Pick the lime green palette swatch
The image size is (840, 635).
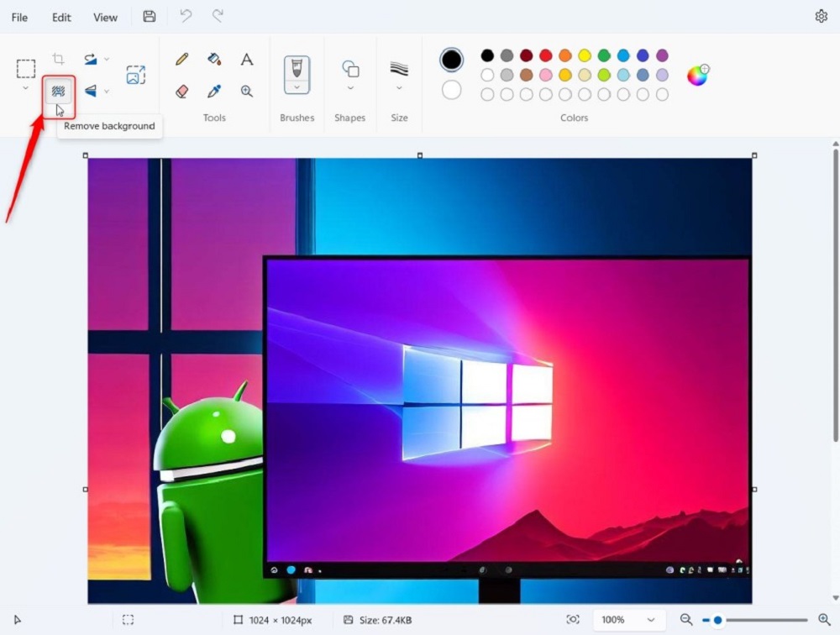(604, 75)
